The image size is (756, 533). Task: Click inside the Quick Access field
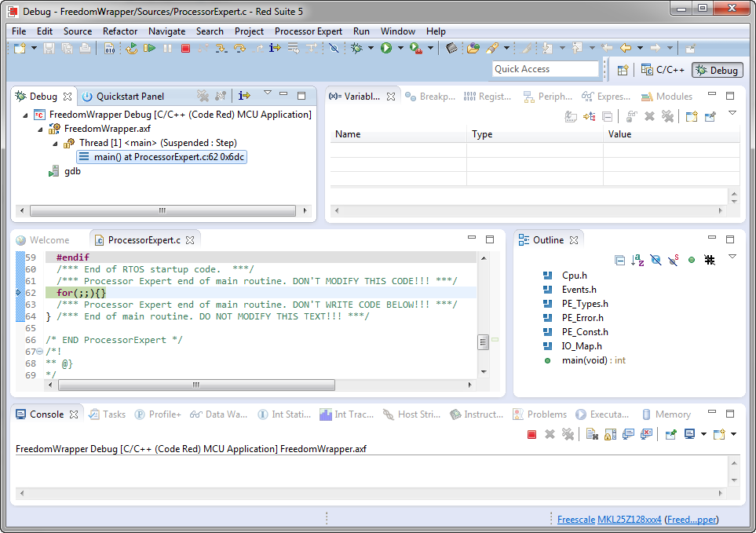coord(545,69)
